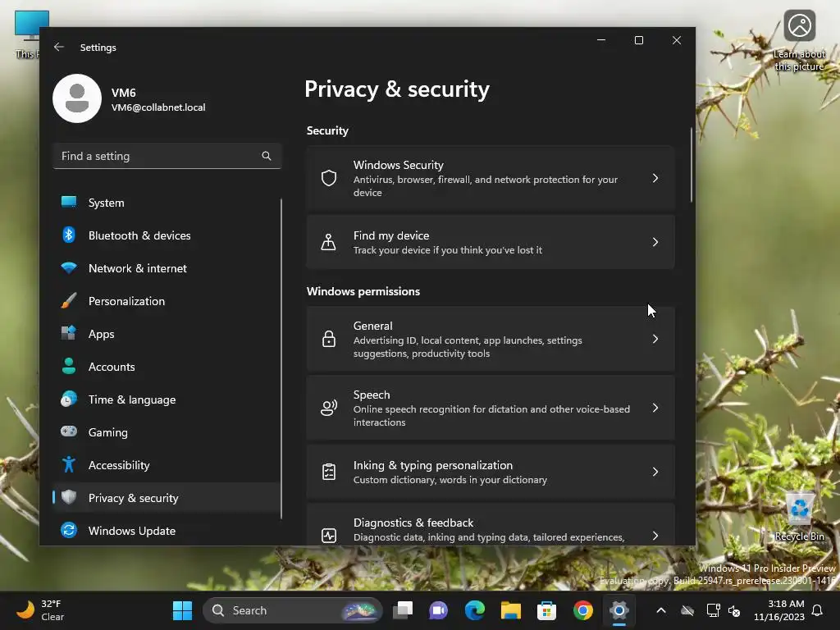Click the Bluetooth icon in sidebar

(x=69, y=235)
